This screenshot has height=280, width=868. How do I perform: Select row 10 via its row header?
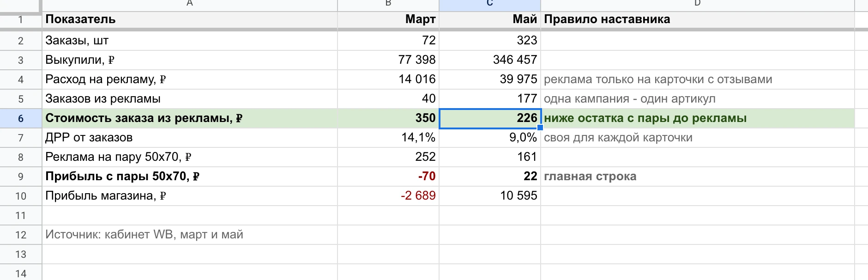coord(21,196)
